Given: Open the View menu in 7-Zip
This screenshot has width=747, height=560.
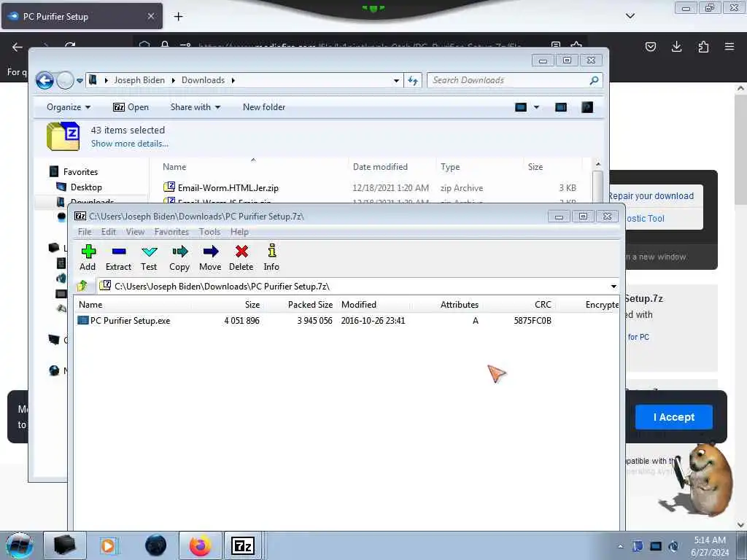Looking at the screenshot, I should [135, 232].
